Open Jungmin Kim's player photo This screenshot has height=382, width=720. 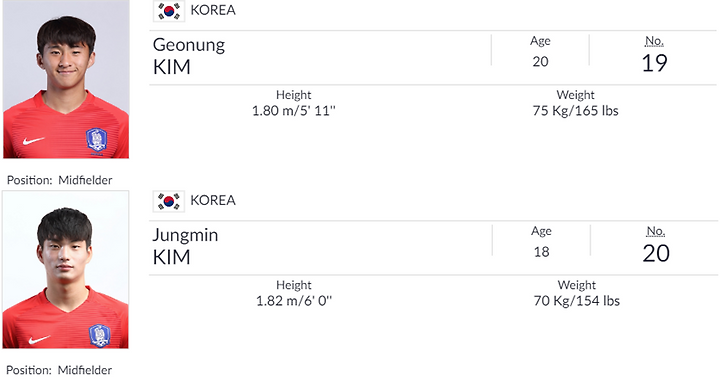point(66,270)
